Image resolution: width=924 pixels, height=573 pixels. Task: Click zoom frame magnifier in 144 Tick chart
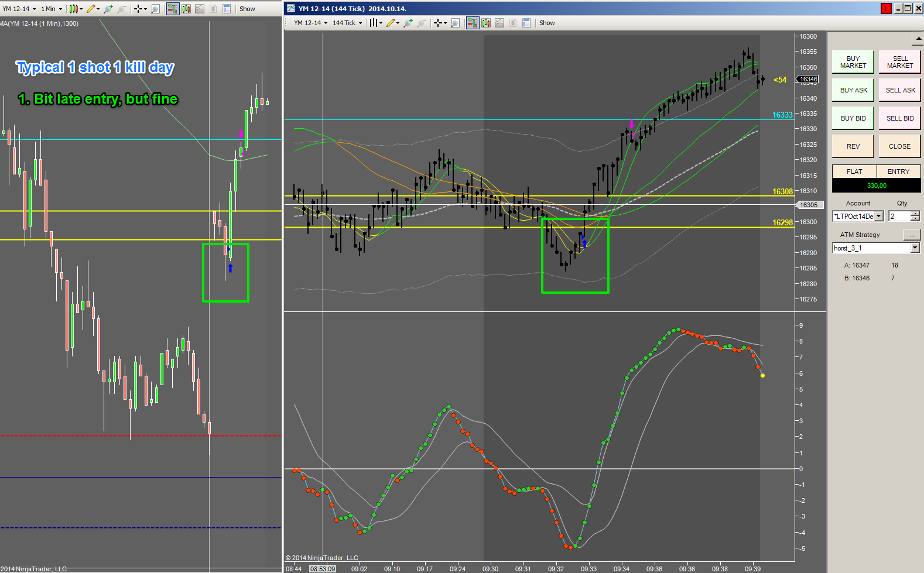click(456, 23)
